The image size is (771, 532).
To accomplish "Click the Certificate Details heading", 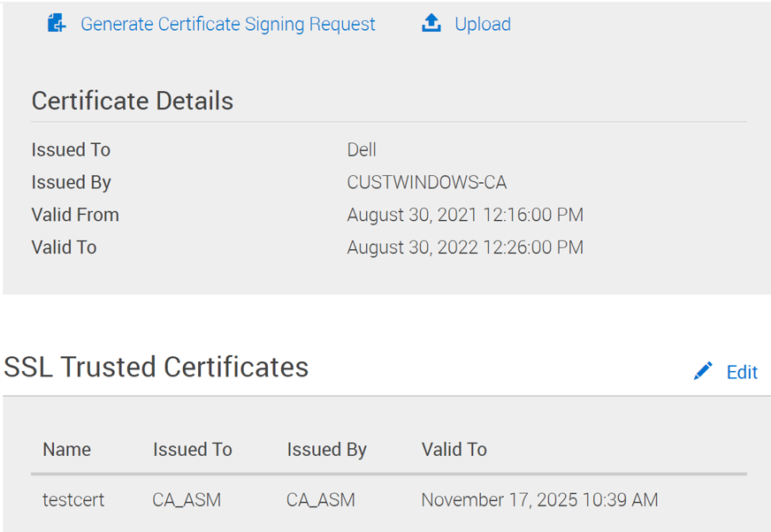I will pos(132,101).
